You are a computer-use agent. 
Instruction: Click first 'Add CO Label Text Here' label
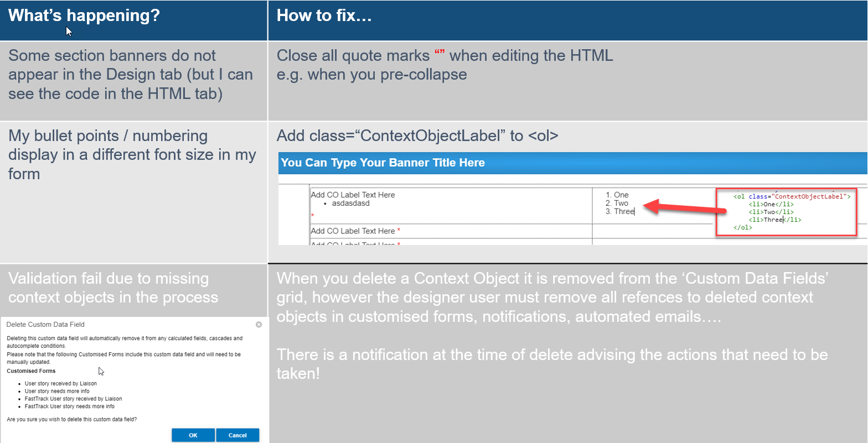pos(353,195)
